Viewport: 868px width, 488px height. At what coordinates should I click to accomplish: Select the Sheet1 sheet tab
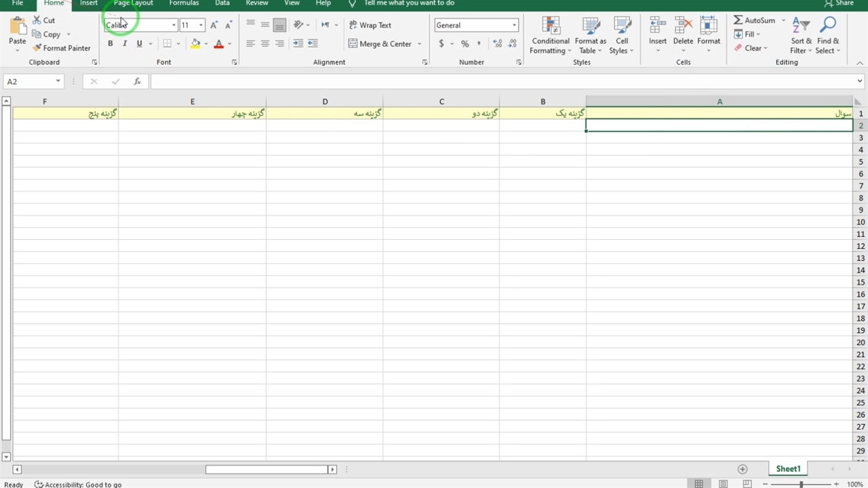click(x=788, y=469)
